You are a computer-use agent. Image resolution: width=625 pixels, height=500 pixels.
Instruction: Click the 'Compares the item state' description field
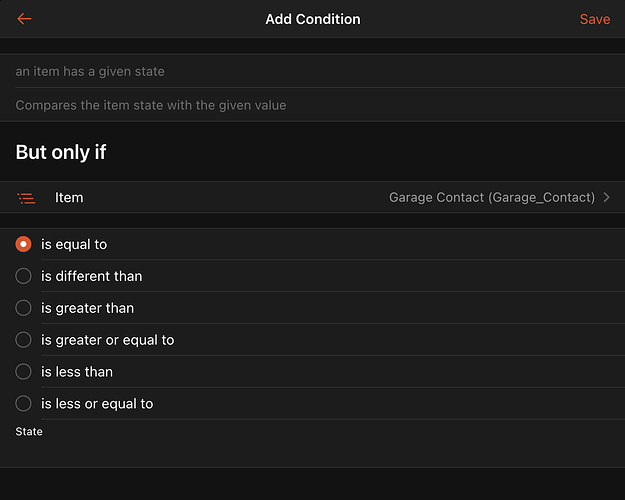coord(312,105)
